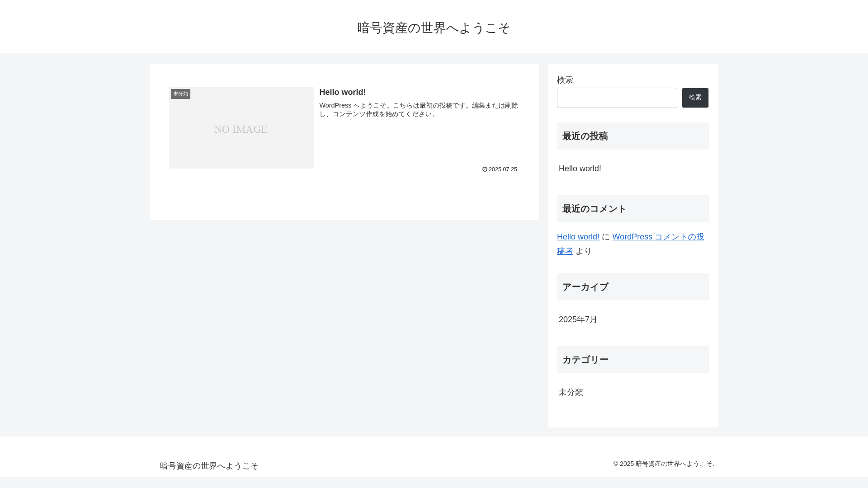The width and height of the screenshot is (868, 488).
Task: Select the 最近の投稿 widget heading
Action: 633,136
